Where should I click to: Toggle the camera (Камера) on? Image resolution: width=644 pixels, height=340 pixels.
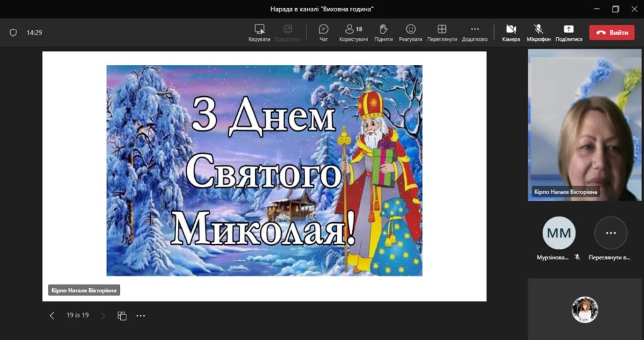(x=511, y=32)
